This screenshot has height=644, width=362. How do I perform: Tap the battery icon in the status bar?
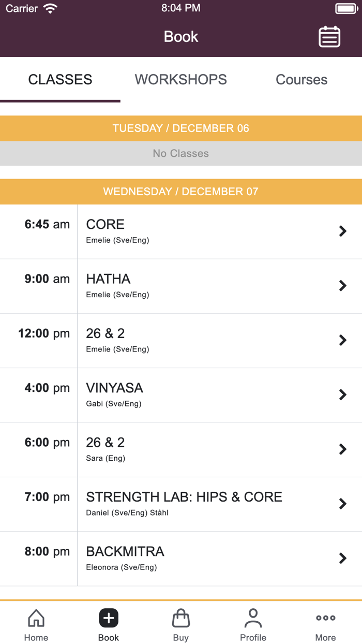coord(346,8)
